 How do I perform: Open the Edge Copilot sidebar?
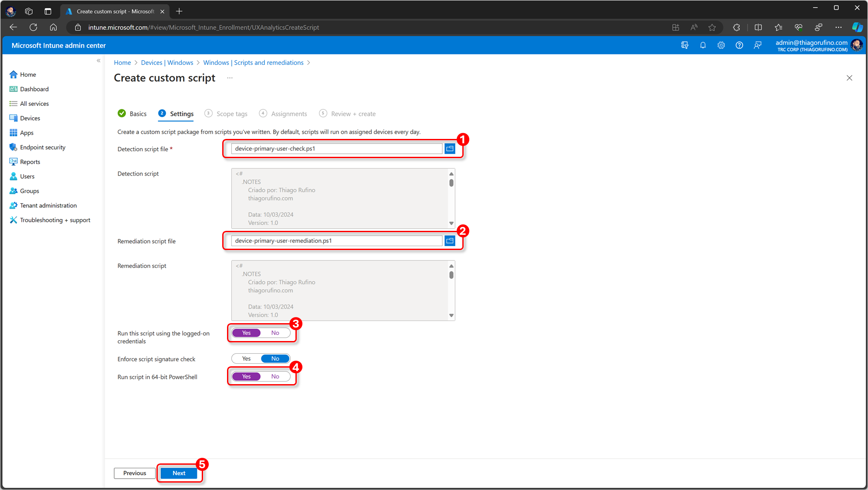[857, 27]
